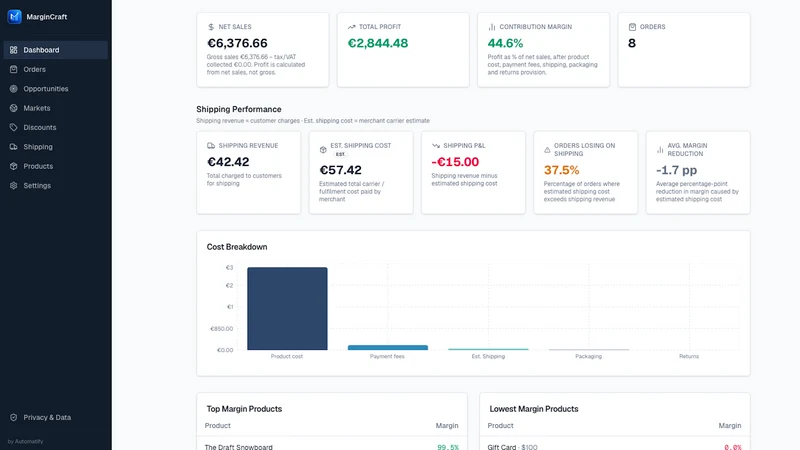Click the -1.7 pp margin reduction value
Viewport: 800px width, 450px height.
tap(677, 170)
